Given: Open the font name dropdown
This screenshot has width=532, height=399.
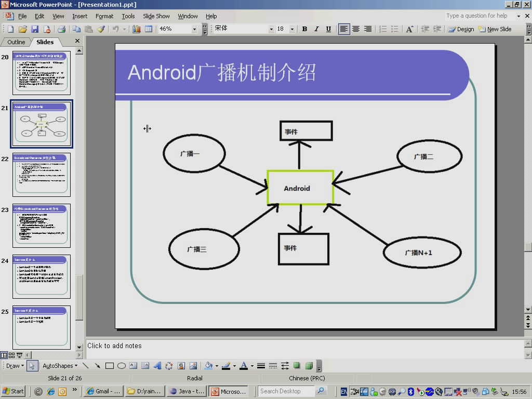Looking at the screenshot, I should [271, 29].
